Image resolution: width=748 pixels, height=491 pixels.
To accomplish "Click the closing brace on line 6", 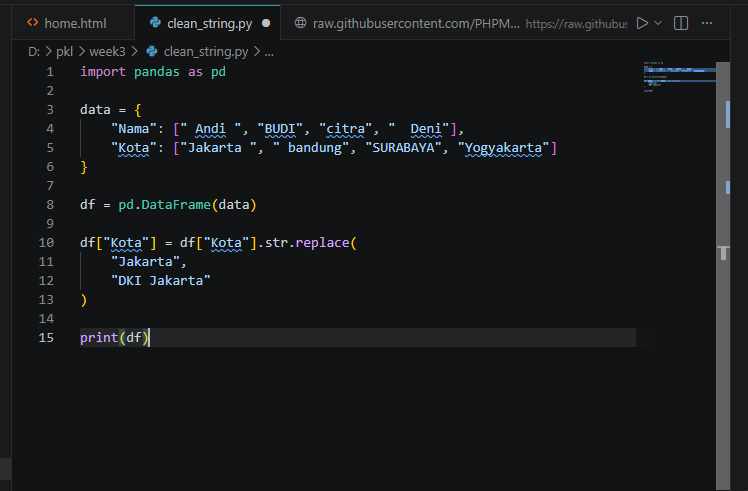I will coord(84,167).
